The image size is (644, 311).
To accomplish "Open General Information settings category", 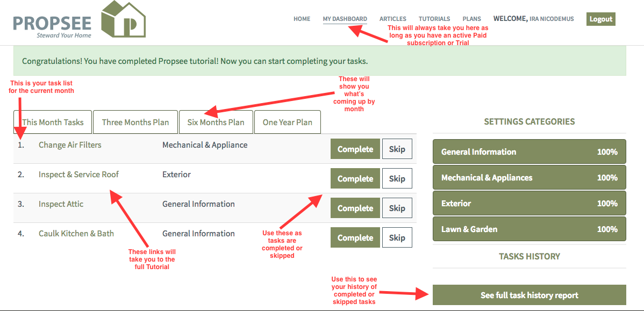I will 529,152.
